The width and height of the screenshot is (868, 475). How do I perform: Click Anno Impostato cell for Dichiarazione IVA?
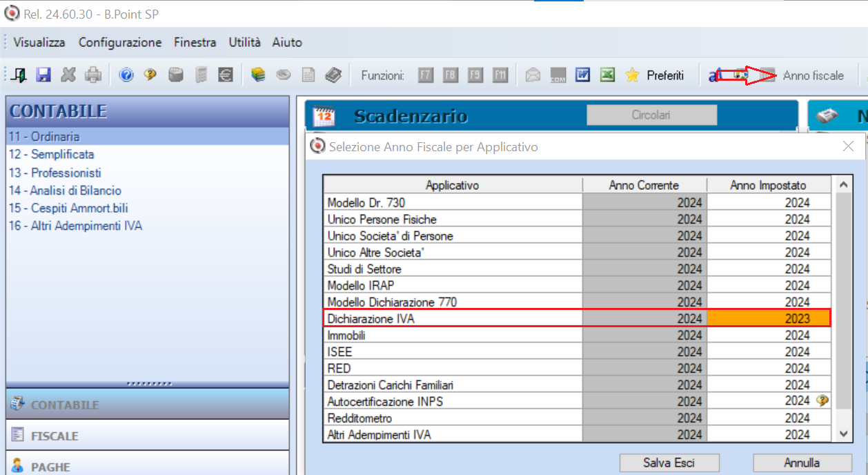pyautogui.click(x=769, y=318)
